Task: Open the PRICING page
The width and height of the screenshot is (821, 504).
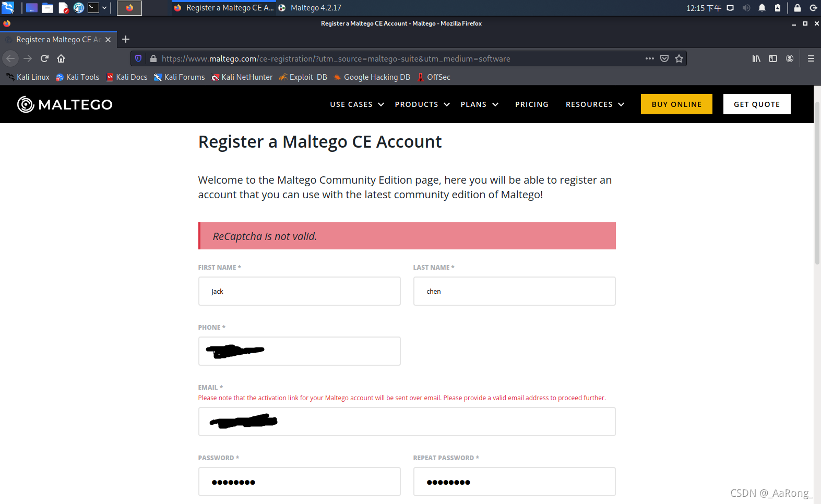Action: (532, 104)
